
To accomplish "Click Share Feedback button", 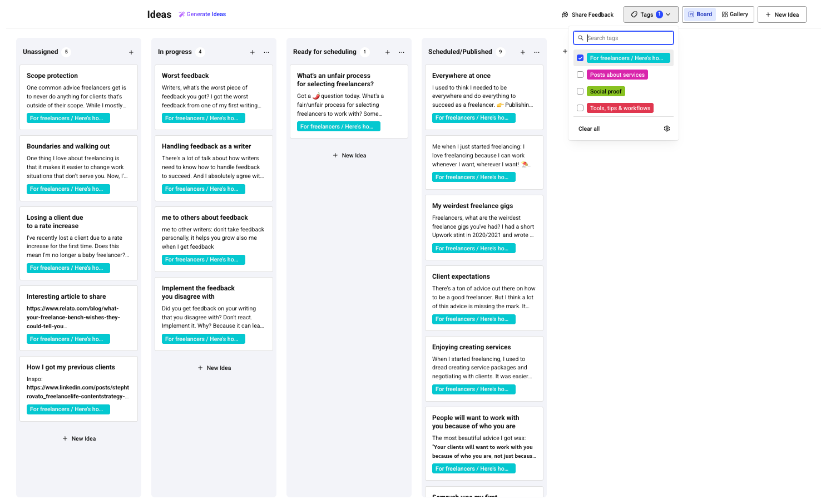I will click(x=587, y=14).
